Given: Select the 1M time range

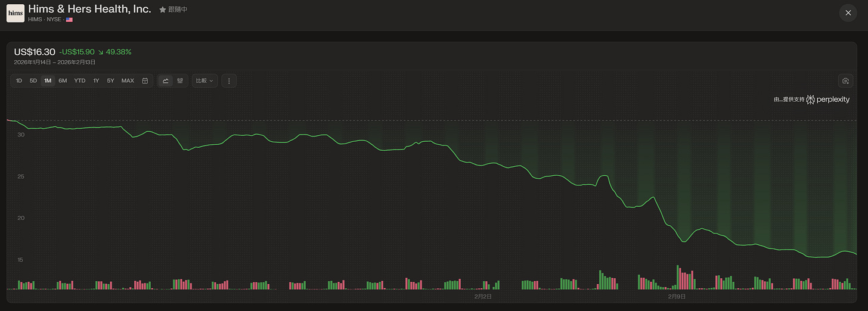Looking at the screenshot, I should [48, 80].
